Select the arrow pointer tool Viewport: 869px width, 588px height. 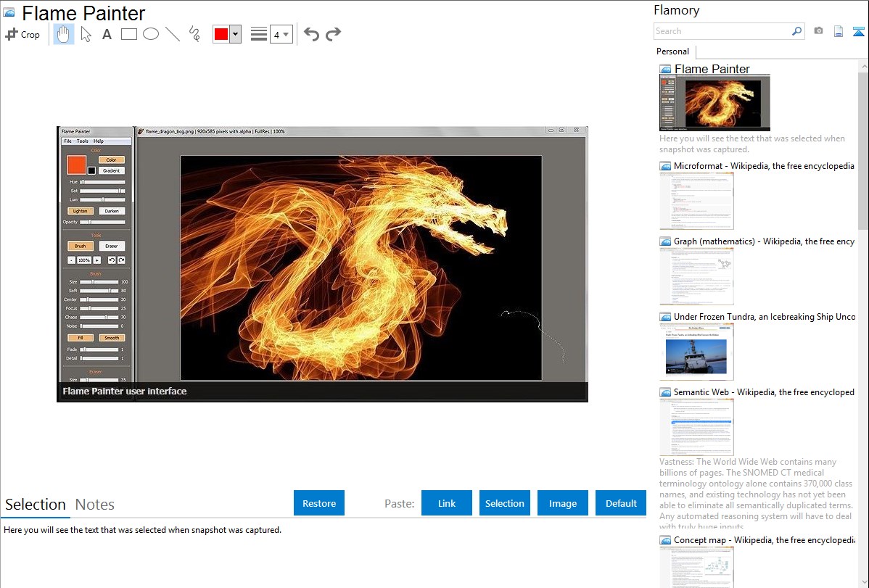pos(86,34)
